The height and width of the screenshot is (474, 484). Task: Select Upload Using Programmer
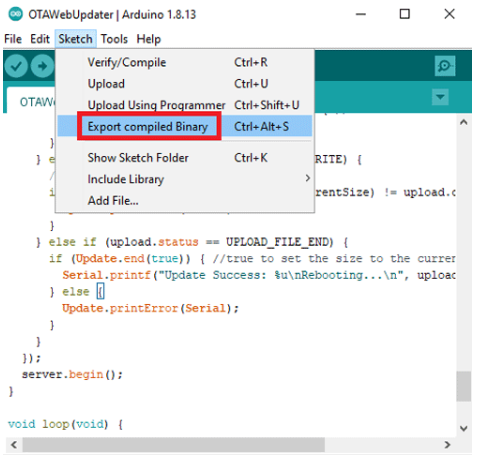185,105
